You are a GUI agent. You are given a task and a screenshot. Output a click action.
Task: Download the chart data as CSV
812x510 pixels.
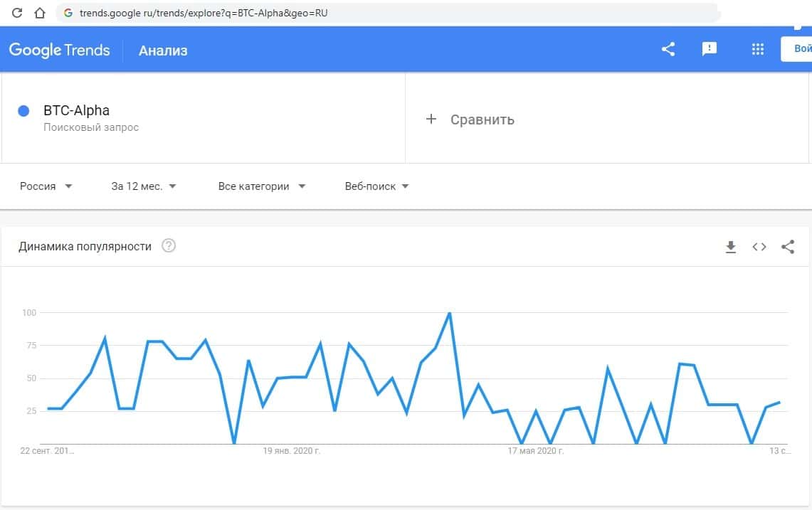730,247
